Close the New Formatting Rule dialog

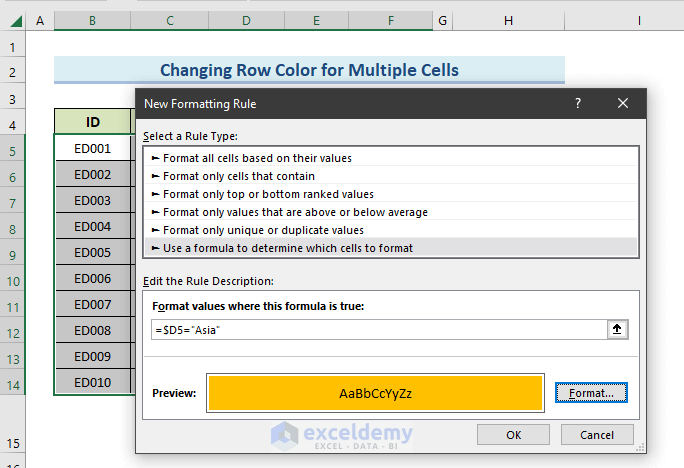[x=622, y=103]
